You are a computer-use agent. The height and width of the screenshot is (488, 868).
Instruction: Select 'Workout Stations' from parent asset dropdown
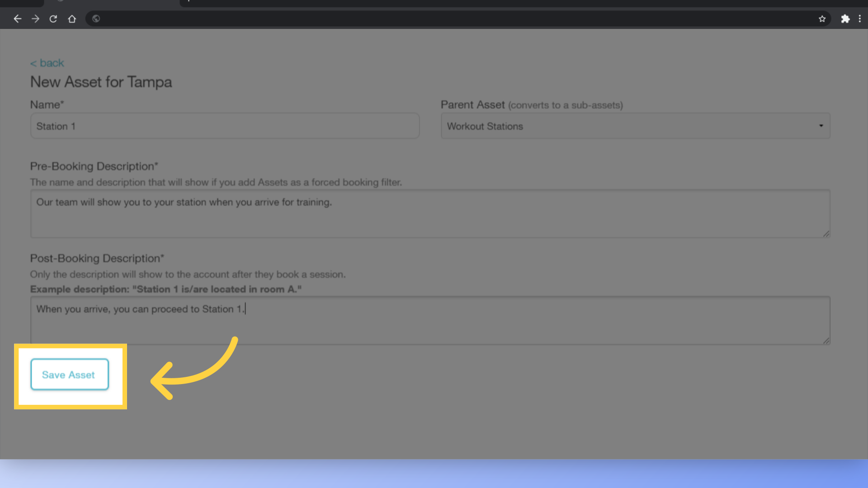[636, 126]
